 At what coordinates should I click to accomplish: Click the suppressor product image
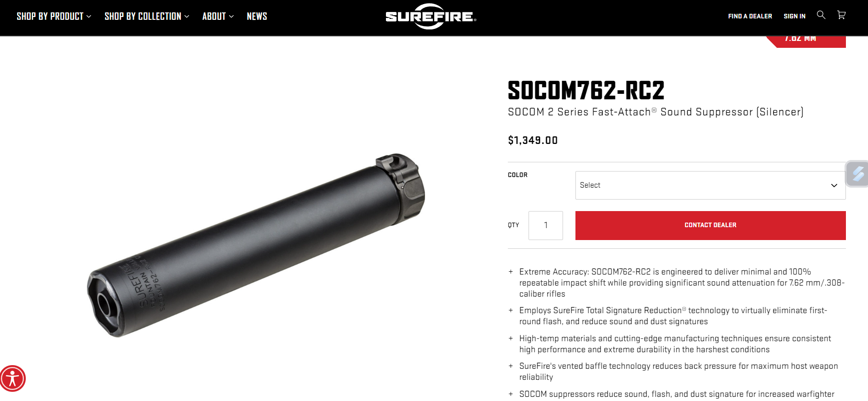(x=256, y=245)
